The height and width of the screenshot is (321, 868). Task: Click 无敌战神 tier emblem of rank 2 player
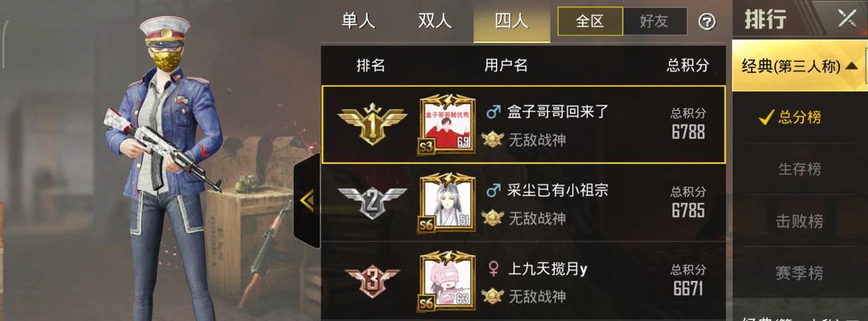(491, 218)
